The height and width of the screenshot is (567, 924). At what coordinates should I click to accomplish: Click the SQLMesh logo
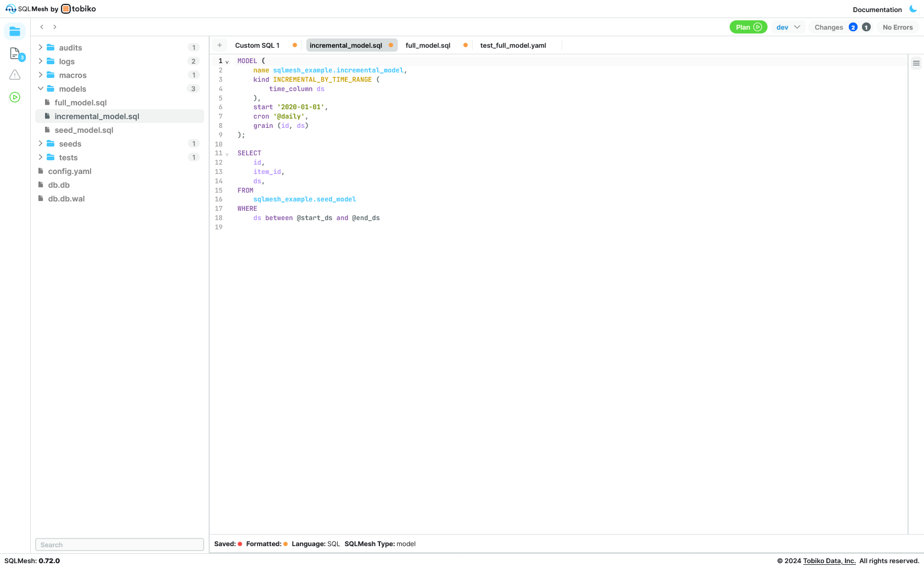click(10, 9)
